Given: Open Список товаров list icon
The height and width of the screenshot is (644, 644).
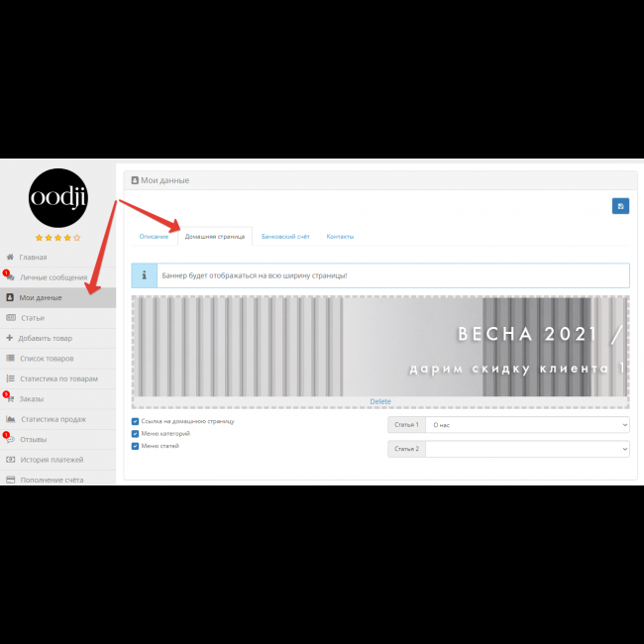Looking at the screenshot, I should pyautogui.click(x=11, y=358).
